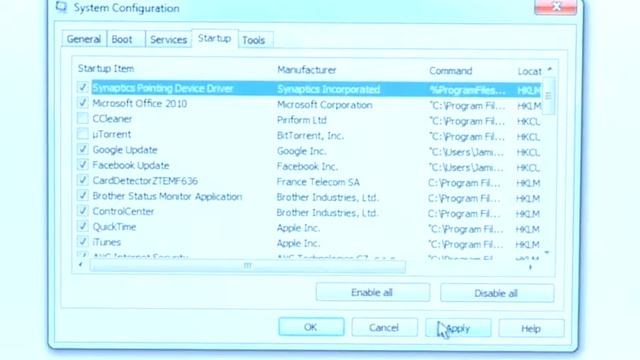Click the Piriform Ltd manufacturer cell

tap(302, 120)
